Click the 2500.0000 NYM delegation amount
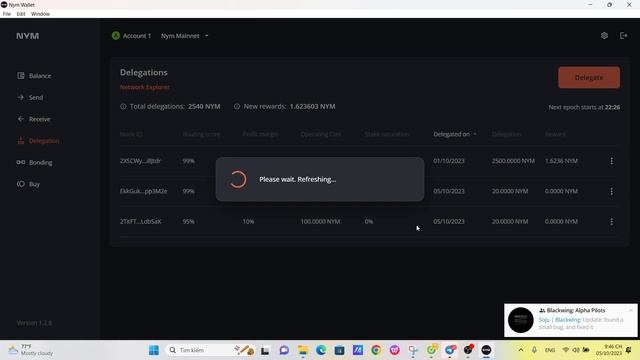Screen dimensions: 640x360 coord(513,161)
